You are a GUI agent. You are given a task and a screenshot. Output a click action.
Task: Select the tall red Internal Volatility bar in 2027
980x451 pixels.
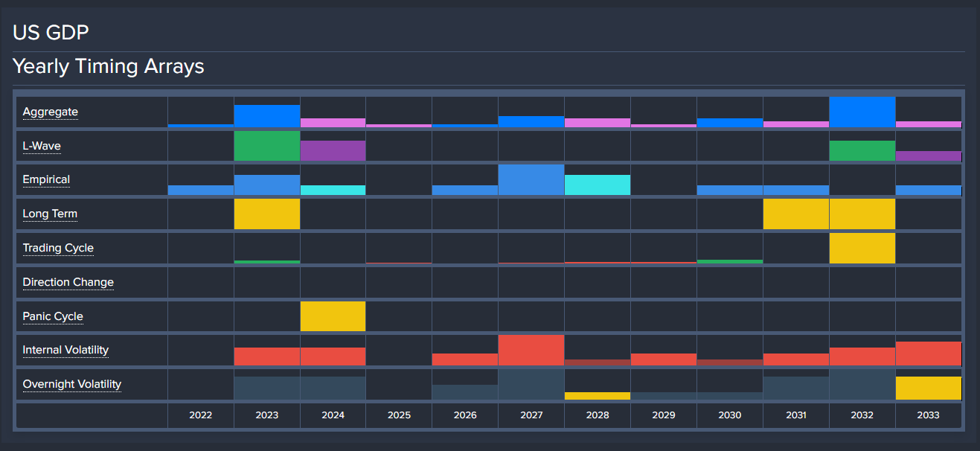coord(531,351)
